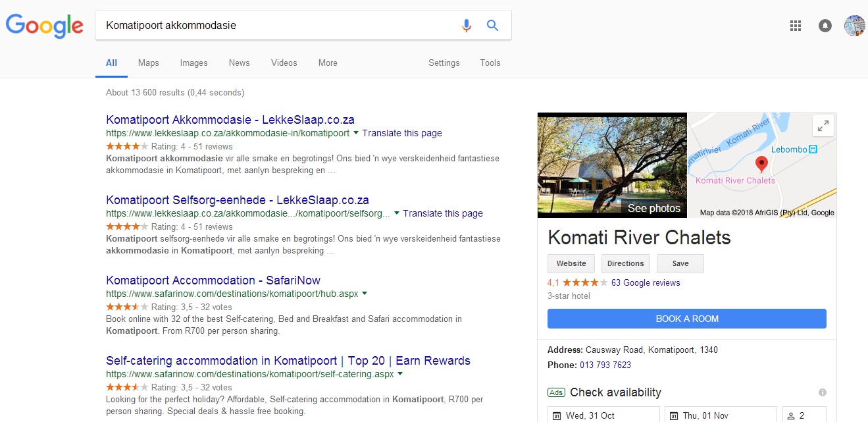Open 63 Google reviews link
The height and width of the screenshot is (422, 868).
(x=646, y=282)
